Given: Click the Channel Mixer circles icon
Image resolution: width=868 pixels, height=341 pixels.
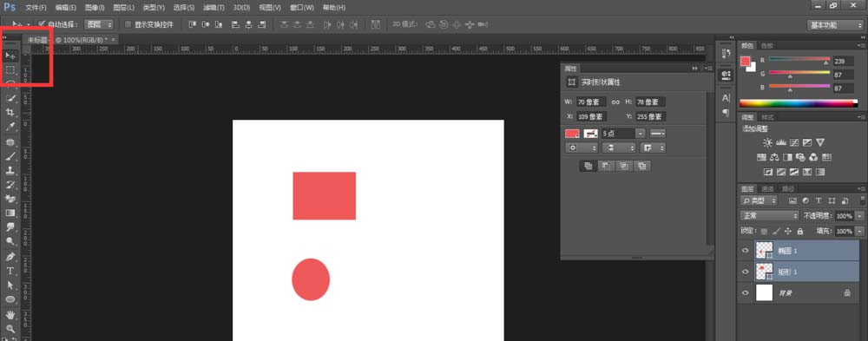Looking at the screenshot, I should tap(813, 158).
